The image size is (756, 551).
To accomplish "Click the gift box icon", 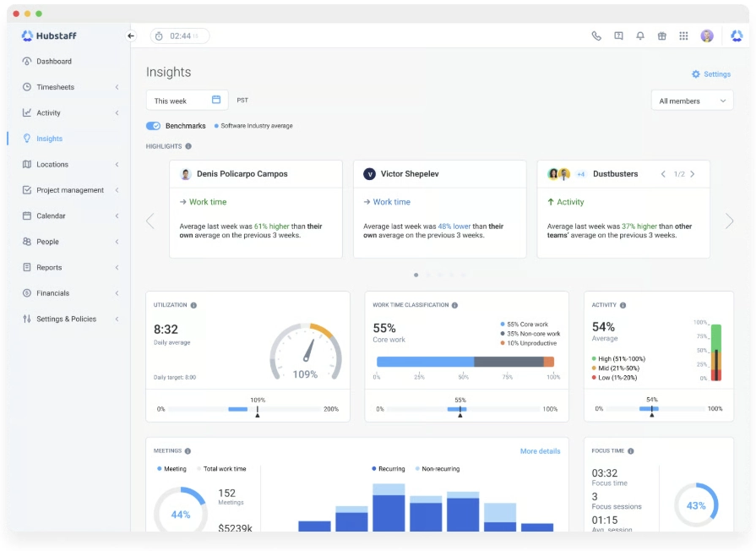I will pyautogui.click(x=661, y=35).
